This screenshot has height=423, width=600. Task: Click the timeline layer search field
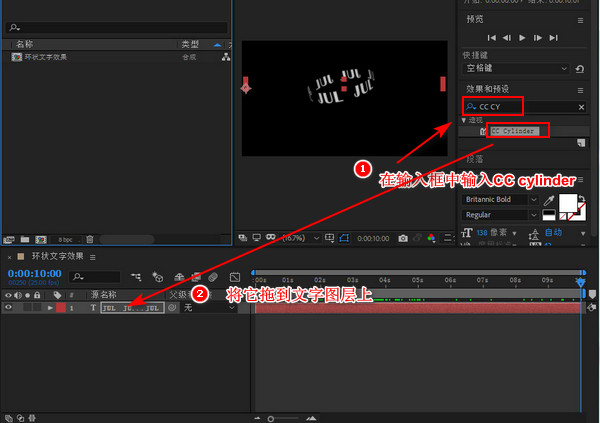95,277
